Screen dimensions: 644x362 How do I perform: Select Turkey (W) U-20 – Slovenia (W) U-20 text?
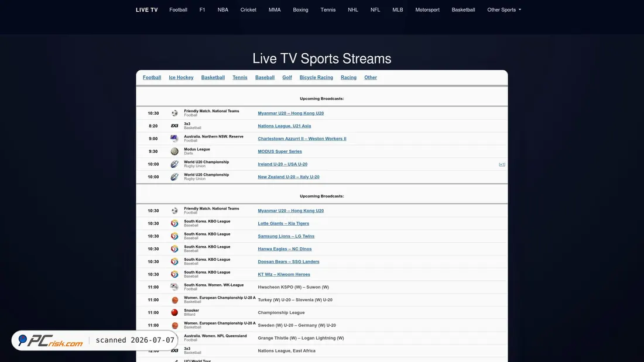point(295,300)
